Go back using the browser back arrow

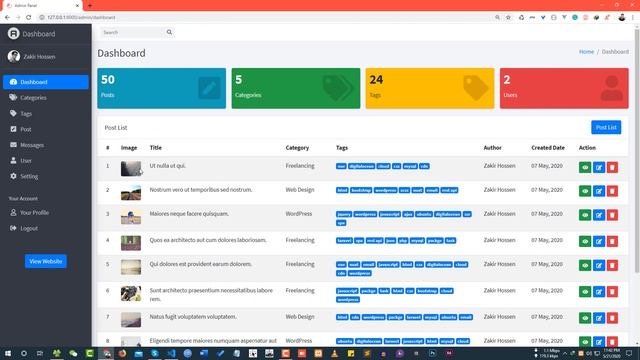(7, 17)
